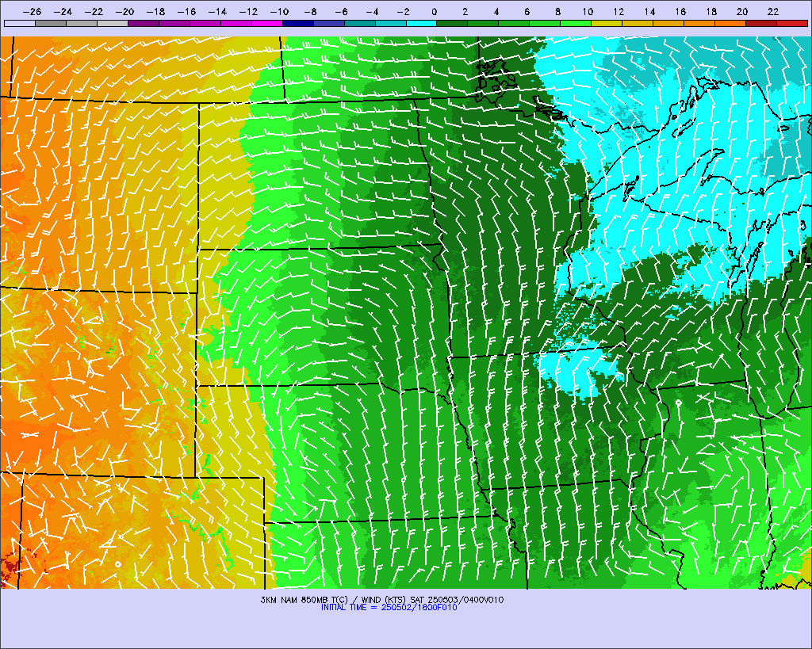Click the -26 legend label

pyautogui.click(x=32, y=11)
